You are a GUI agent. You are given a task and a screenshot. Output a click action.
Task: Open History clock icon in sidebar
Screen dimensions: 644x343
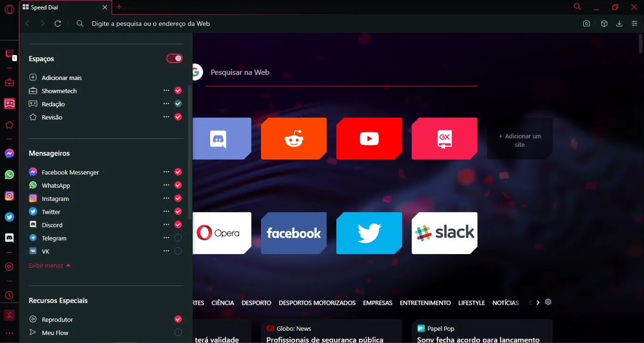(x=9, y=295)
